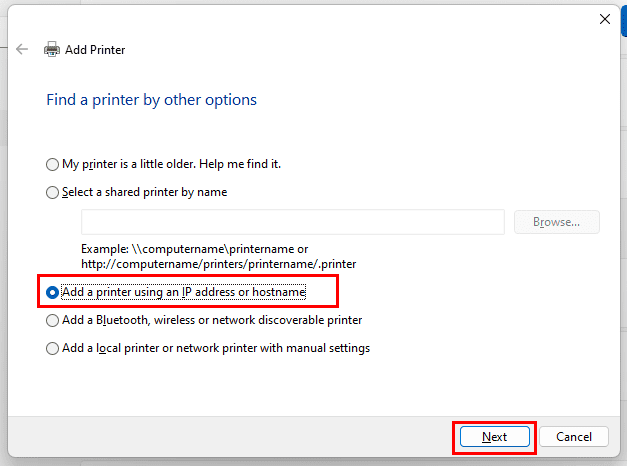The height and width of the screenshot is (466, 627).
Task: Click the shared printer name text field
Action: (x=292, y=222)
